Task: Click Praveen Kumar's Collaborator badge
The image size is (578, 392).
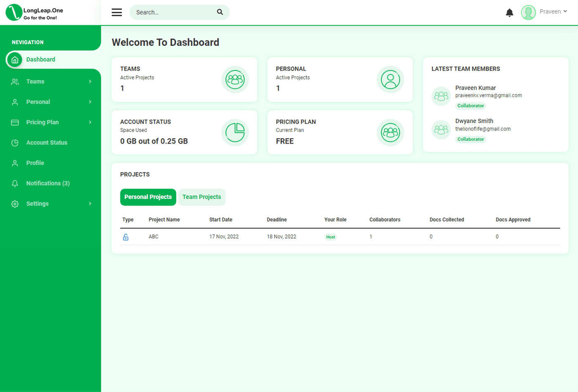Action: (x=471, y=106)
